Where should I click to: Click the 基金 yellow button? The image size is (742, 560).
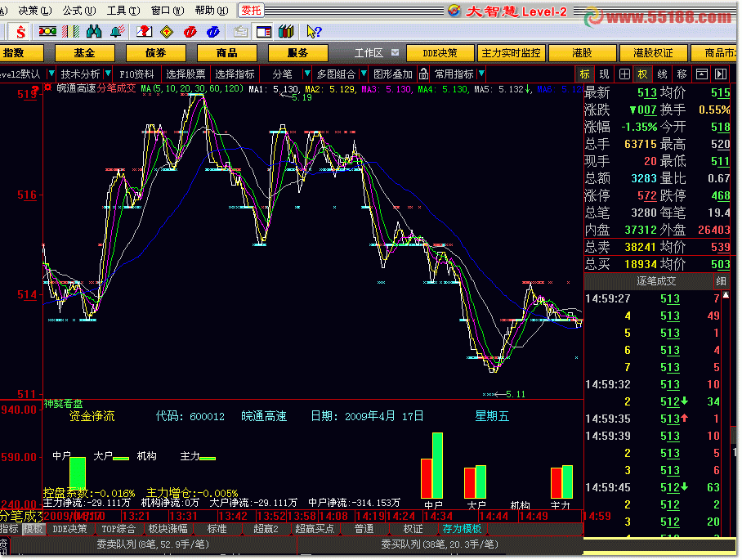tap(85, 53)
